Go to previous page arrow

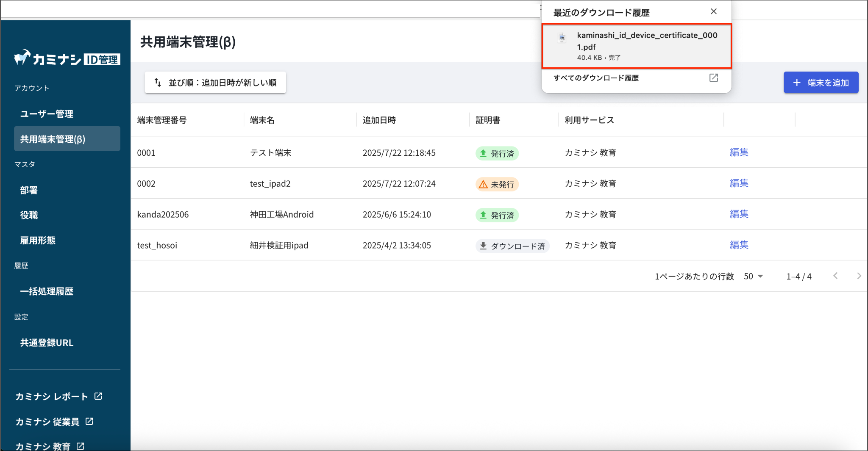(835, 276)
